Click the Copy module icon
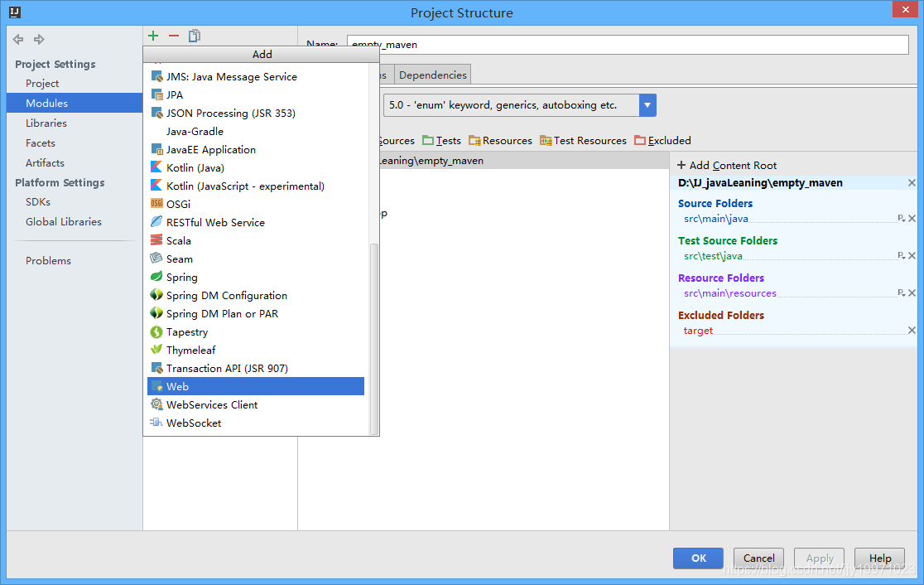 [195, 36]
